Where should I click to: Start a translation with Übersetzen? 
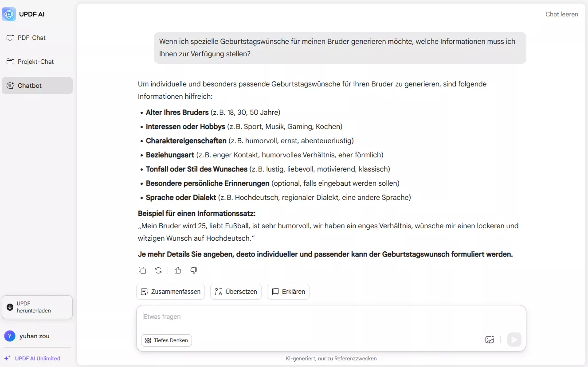[235, 292]
